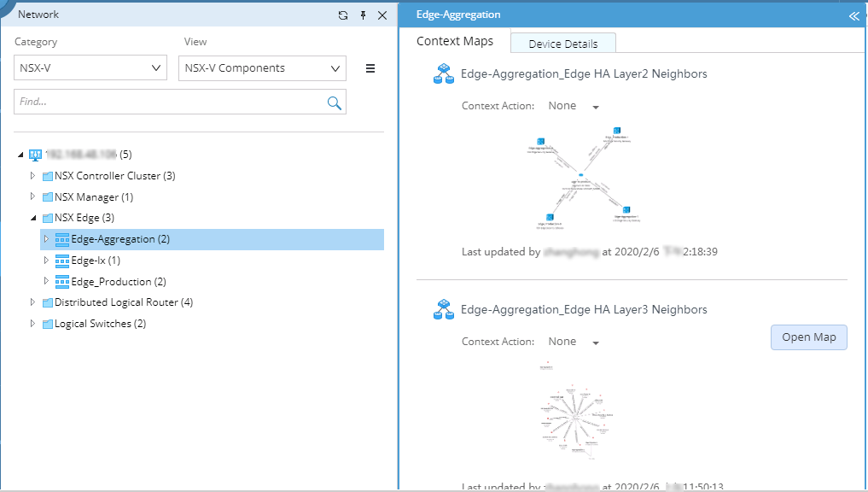The image size is (868, 492).
Task: Select NSX Controller Cluster (3)
Action: pyautogui.click(x=114, y=176)
